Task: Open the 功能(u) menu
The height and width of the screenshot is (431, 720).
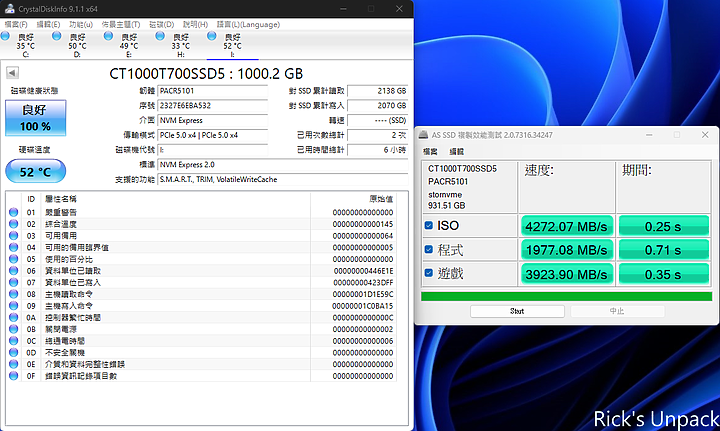Action: click(81, 24)
